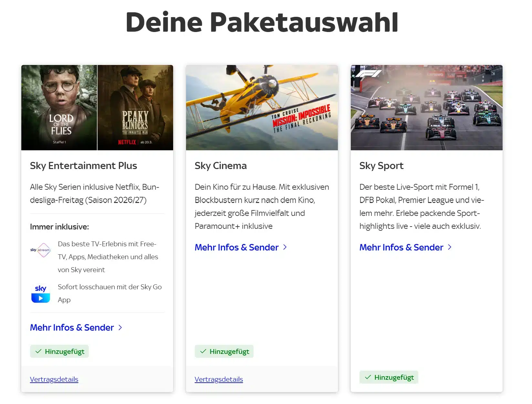
Task: Click the Lord of the Flies poster
Action: click(59, 108)
